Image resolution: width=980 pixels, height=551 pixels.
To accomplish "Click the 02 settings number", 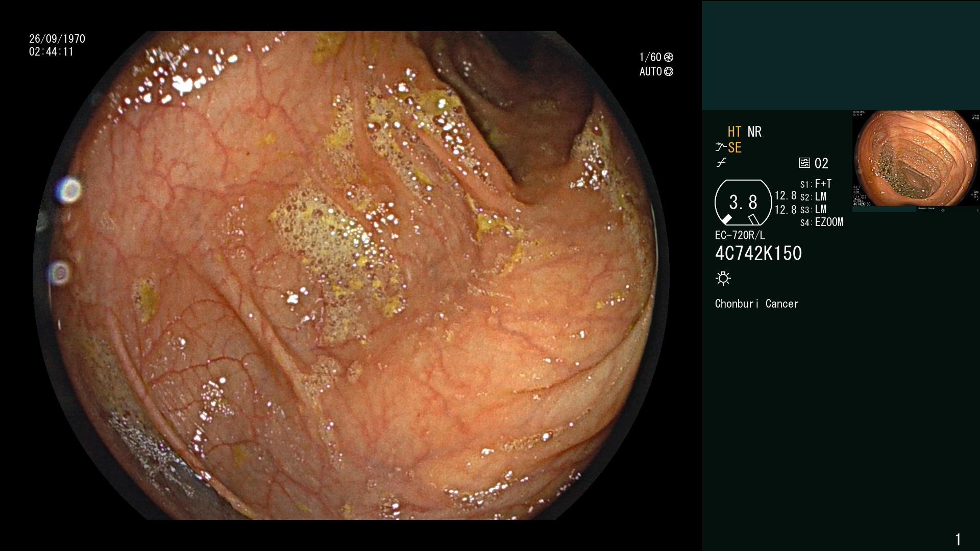I will pos(821,163).
